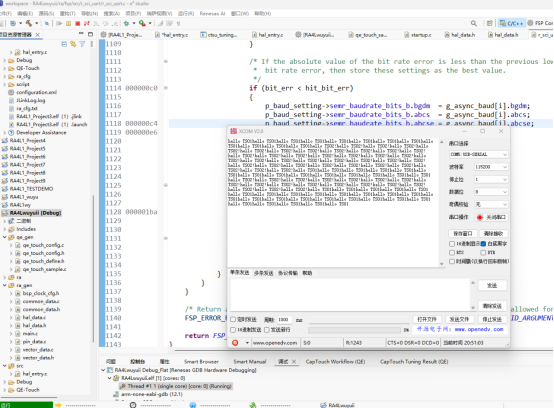
Task: Click the Run launch icon with red badge
Action: coord(142,23)
